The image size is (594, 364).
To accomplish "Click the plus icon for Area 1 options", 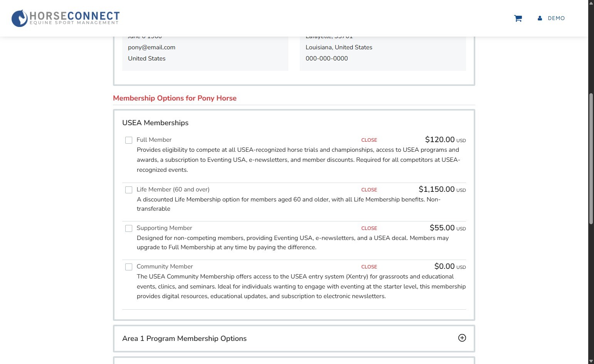I will coord(462,338).
